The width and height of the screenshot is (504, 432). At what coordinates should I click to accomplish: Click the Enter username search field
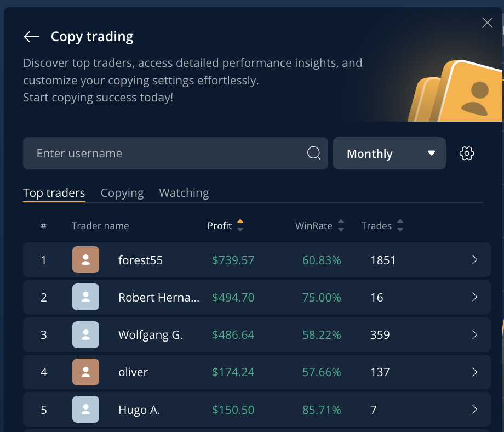point(164,153)
